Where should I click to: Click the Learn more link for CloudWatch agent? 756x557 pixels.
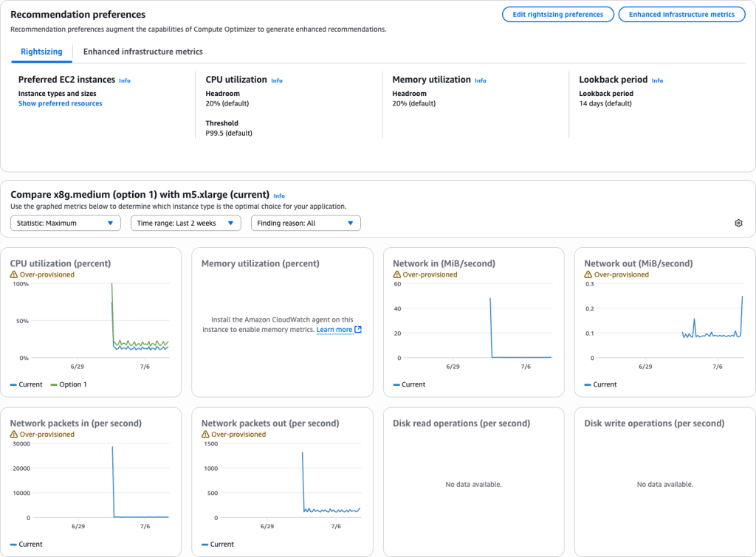click(334, 329)
